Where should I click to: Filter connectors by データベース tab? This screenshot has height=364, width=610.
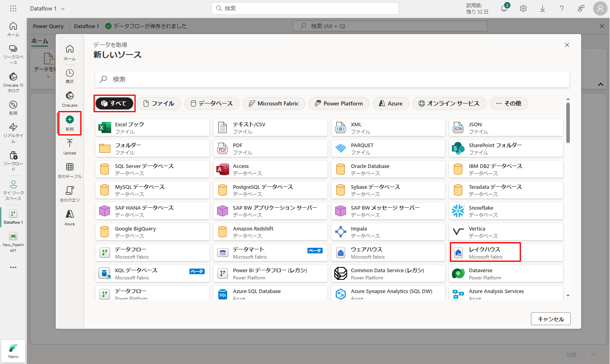pyautogui.click(x=211, y=103)
